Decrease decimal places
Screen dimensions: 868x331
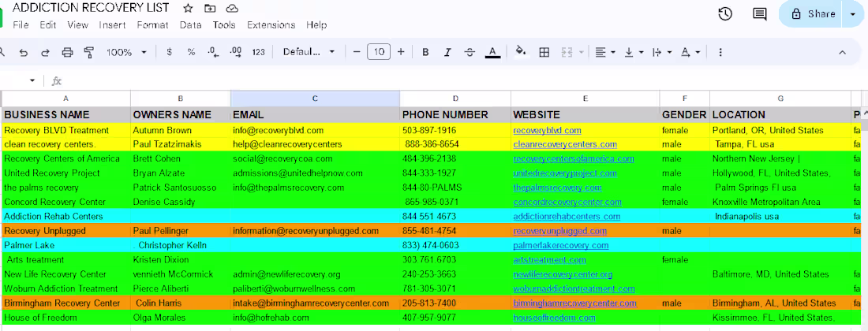pos(213,52)
